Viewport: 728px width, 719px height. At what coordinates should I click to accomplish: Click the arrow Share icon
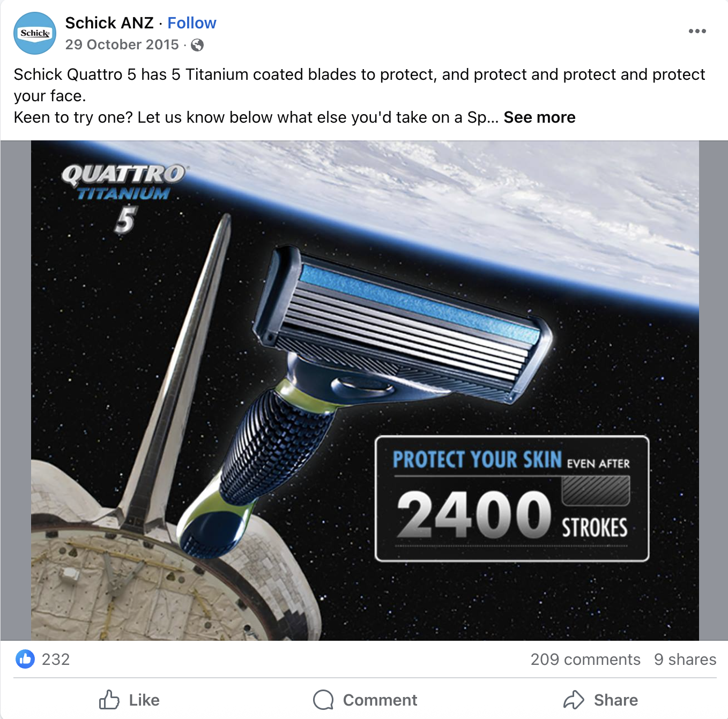pos(574,700)
